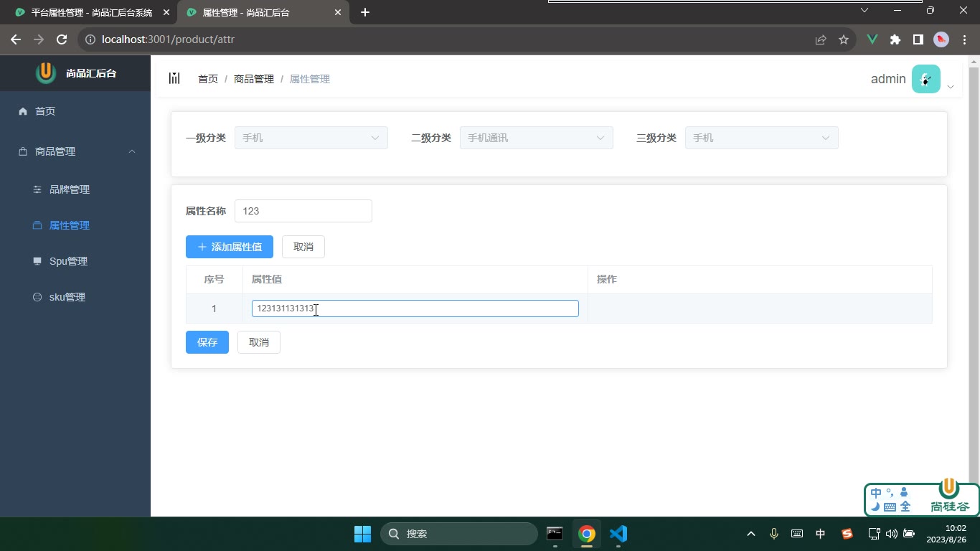This screenshot has width=980, height=551.
Task: Open the browser extensions puzzle icon
Action: [x=895, y=39]
